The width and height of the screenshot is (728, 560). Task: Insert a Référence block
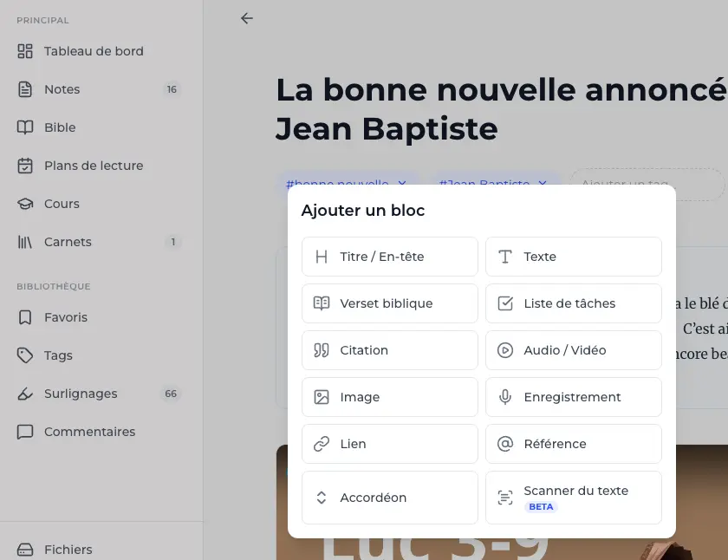point(573,444)
